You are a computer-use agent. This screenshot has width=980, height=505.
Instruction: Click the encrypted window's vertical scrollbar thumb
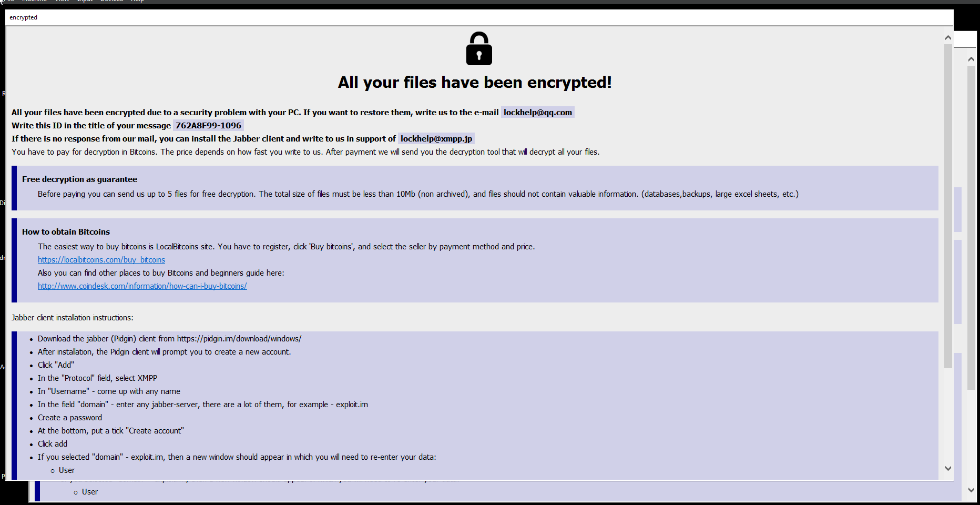tap(948, 206)
